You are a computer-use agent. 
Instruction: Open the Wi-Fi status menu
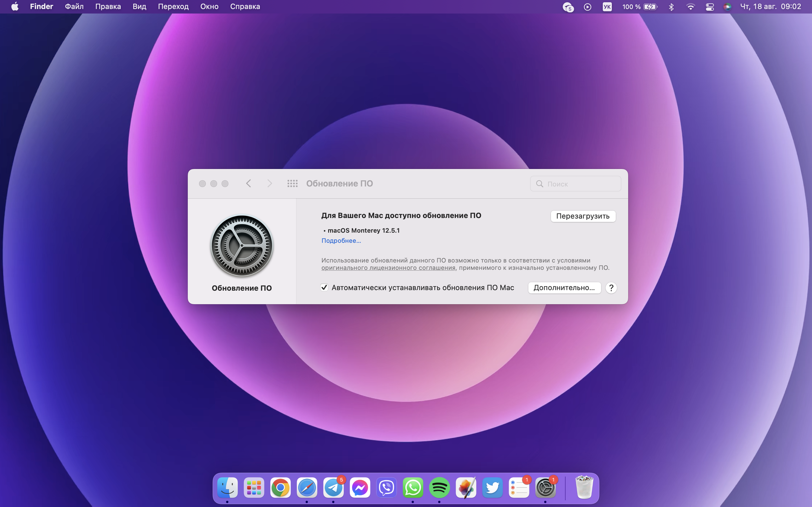pos(690,7)
